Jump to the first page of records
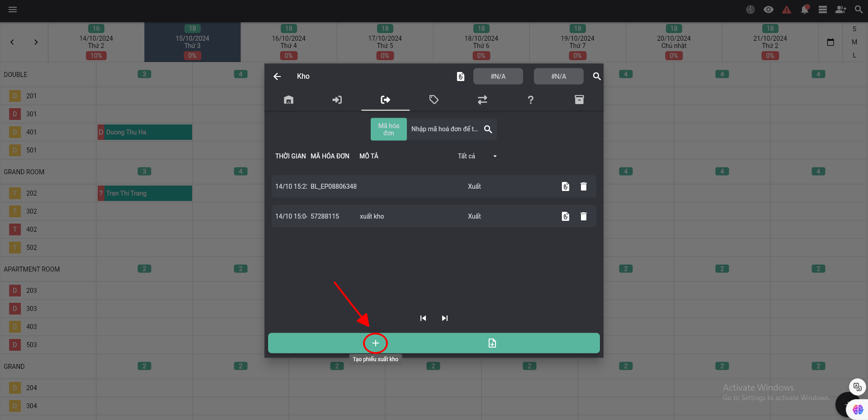The width and height of the screenshot is (868, 420). click(x=423, y=318)
